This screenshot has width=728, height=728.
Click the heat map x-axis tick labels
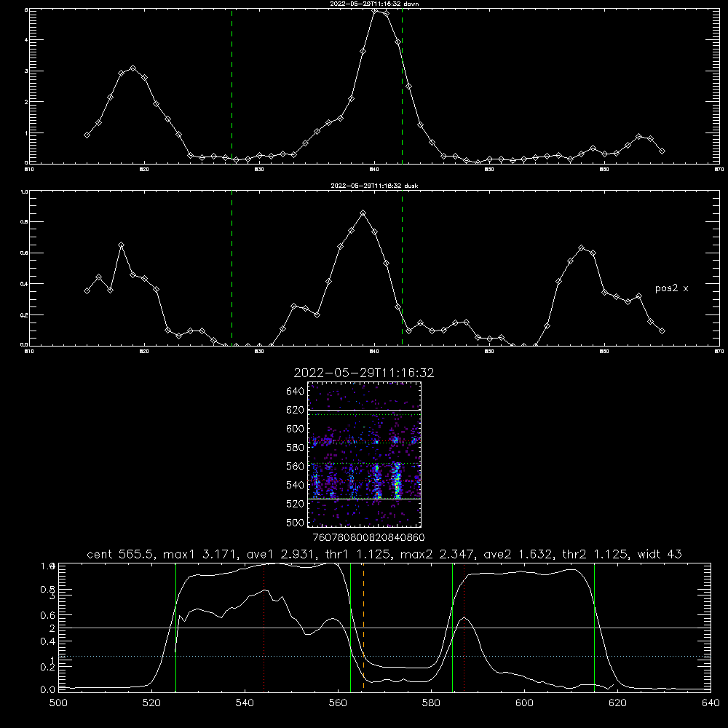click(x=368, y=537)
